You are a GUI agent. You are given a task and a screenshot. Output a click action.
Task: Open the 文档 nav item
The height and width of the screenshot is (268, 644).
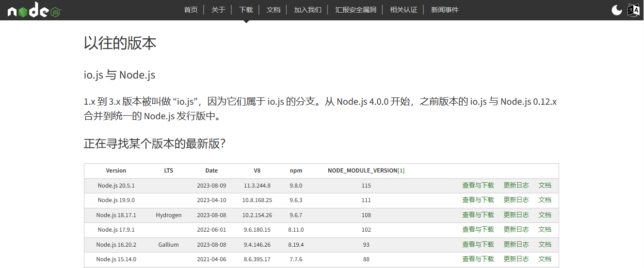[x=274, y=10]
